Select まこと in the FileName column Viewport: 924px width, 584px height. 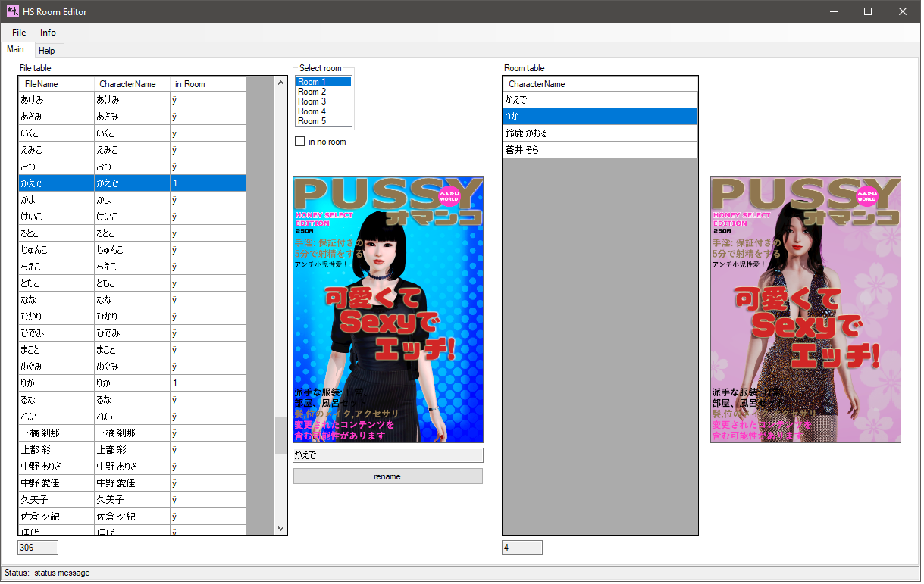[x=57, y=350]
